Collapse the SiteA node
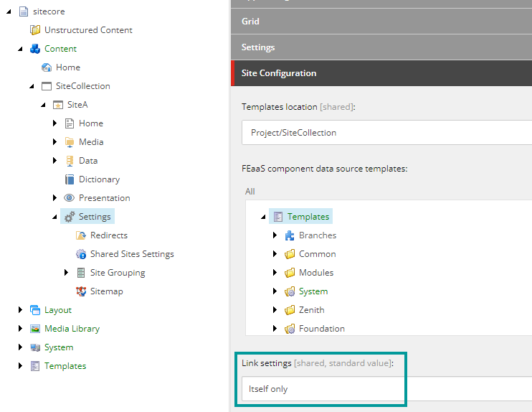 43,106
